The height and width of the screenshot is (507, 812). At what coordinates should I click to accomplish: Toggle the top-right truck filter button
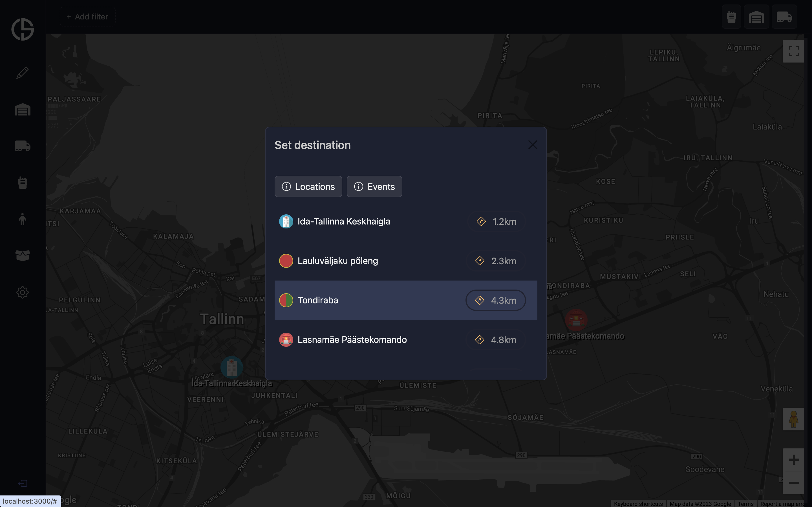784,17
